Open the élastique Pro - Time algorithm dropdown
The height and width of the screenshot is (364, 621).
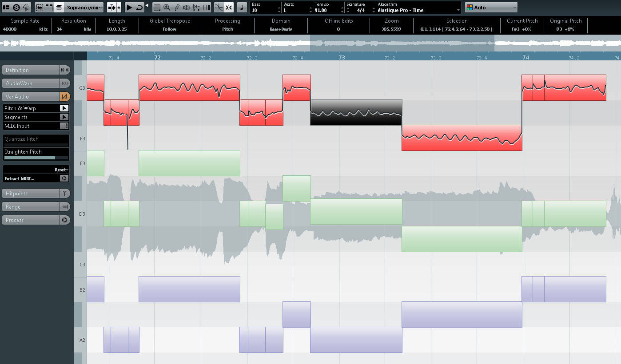pos(419,10)
